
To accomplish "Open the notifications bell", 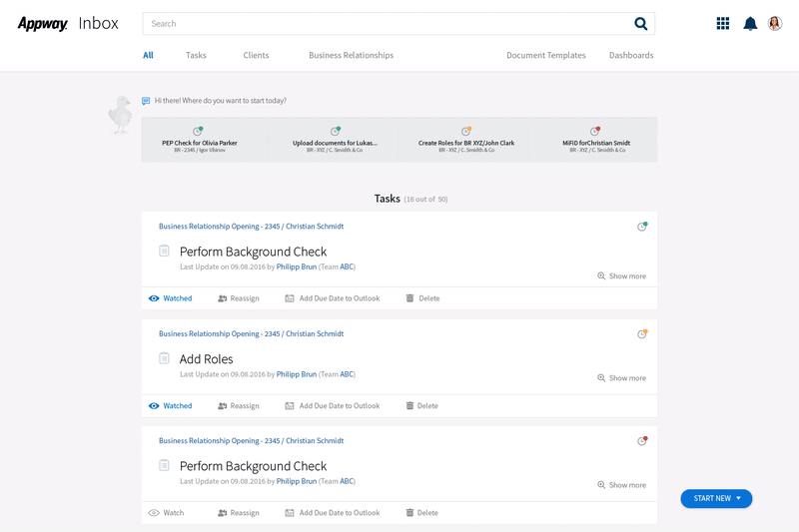I will pyautogui.click(x=750, y=24).
